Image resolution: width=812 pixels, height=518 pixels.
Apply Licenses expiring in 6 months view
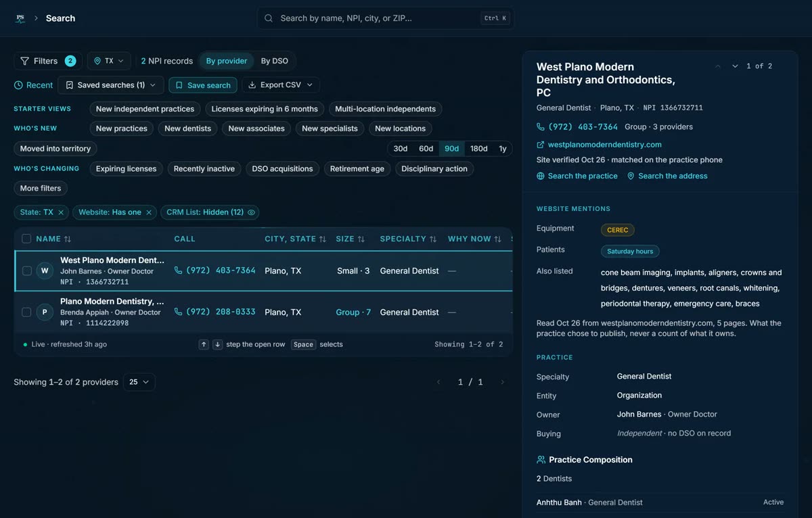[x=265, y=109]
